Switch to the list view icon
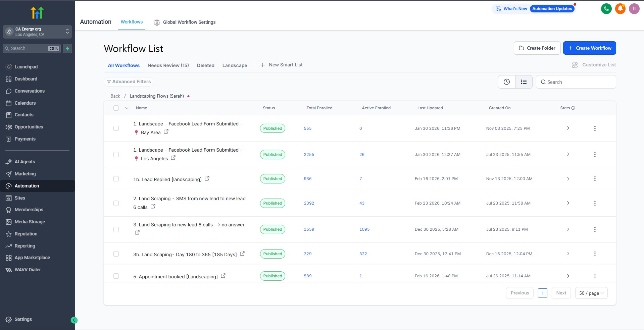Image resolution: width=644 pixels, height=330 pixels. tap(524, 82)
